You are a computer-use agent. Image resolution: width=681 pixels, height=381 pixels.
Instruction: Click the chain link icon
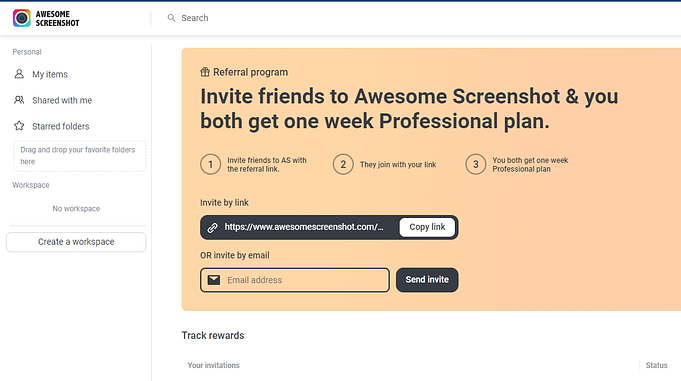point(212,228)
